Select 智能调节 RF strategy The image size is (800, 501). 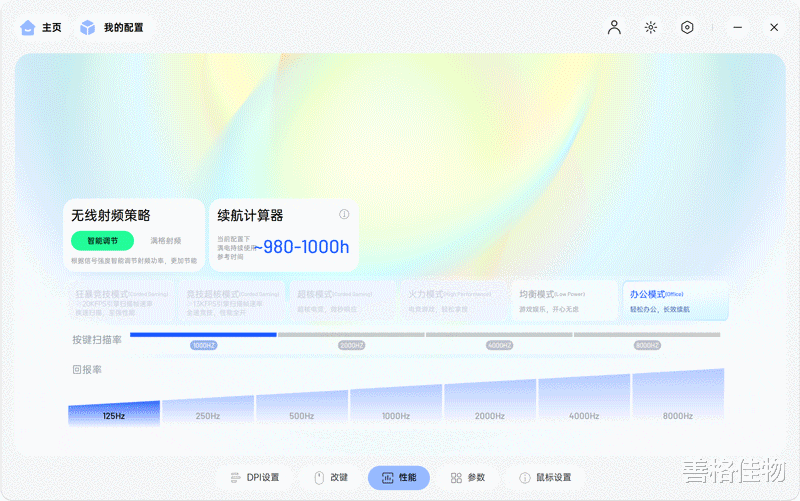pos(103,241)
